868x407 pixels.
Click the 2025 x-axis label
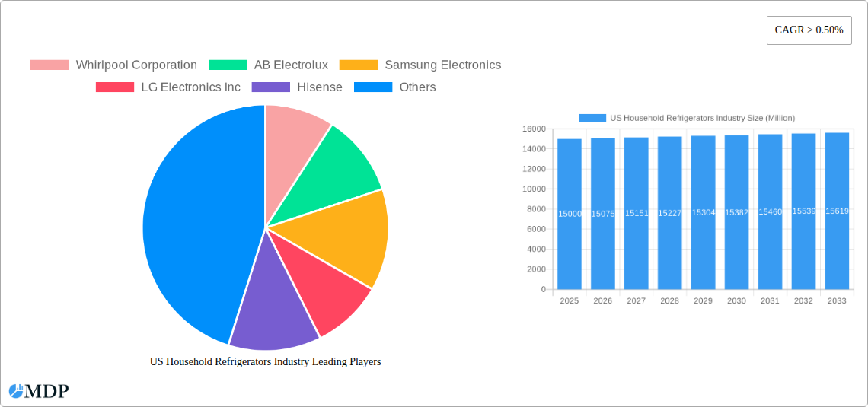coord(570,300)
